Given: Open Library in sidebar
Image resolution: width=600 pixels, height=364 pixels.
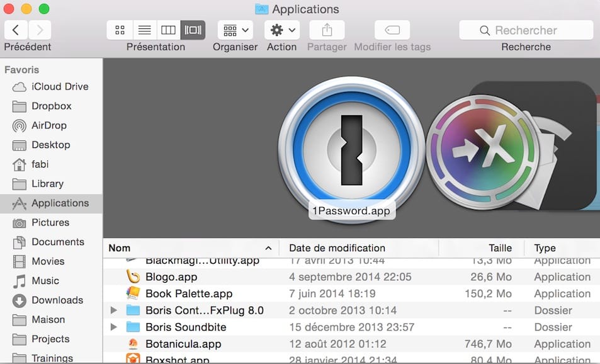Looking at the screenshot, I should 51,184.
